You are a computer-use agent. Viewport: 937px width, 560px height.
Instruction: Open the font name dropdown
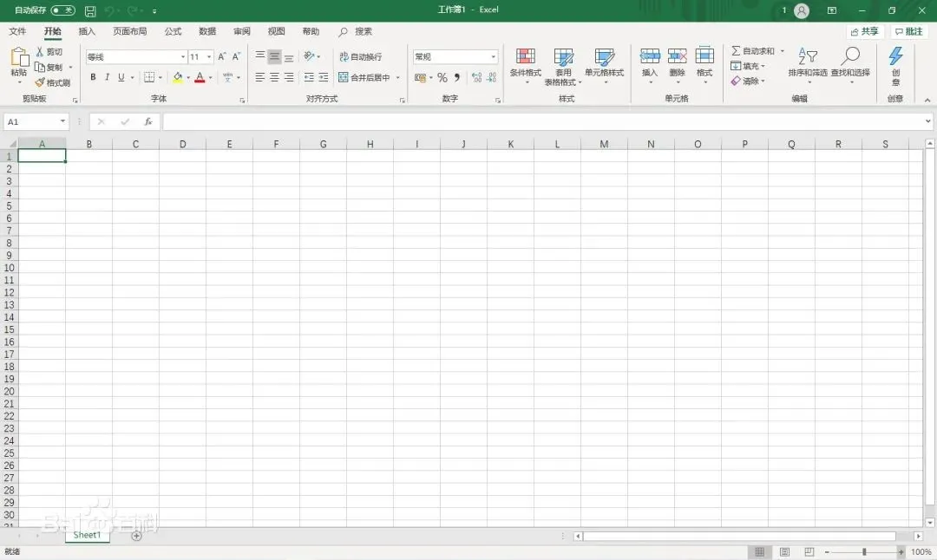(x=183, y=56)
